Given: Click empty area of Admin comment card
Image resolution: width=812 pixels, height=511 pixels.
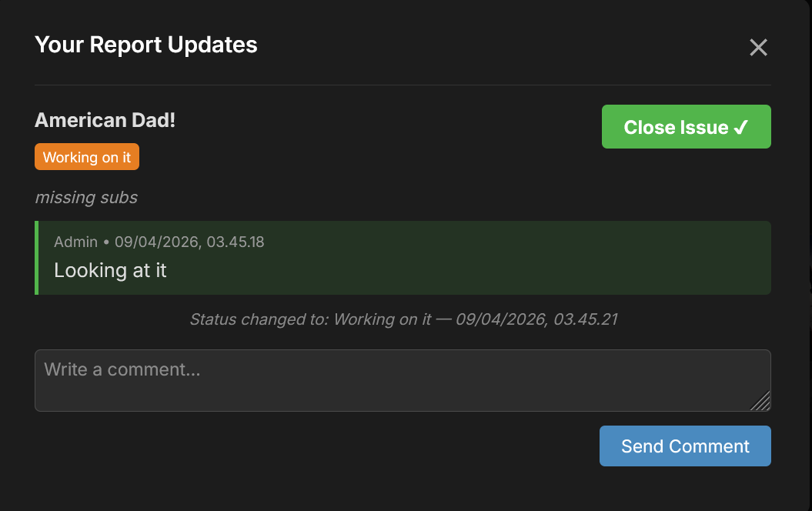Looking at the screenshot, I should 500,266.
